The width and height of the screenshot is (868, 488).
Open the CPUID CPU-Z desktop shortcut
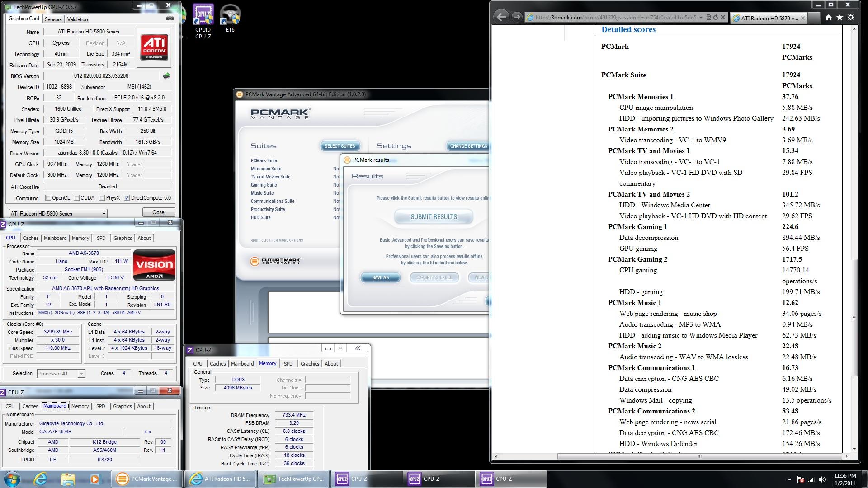point(203,22)
